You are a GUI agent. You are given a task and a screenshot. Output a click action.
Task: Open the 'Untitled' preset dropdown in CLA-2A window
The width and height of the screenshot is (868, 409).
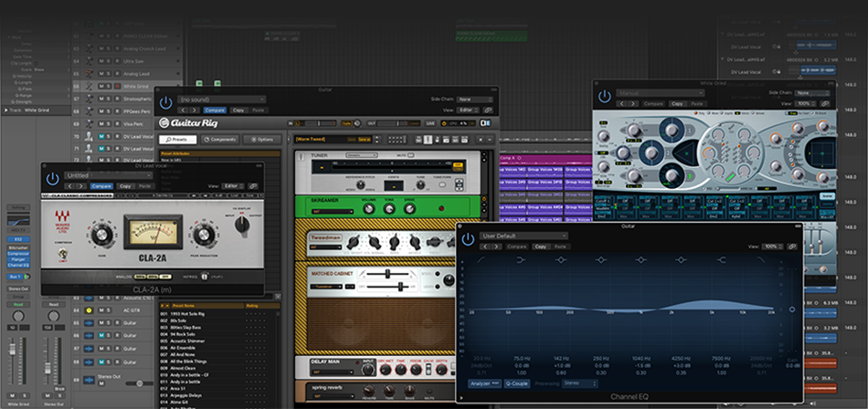(x=108, y=175)
